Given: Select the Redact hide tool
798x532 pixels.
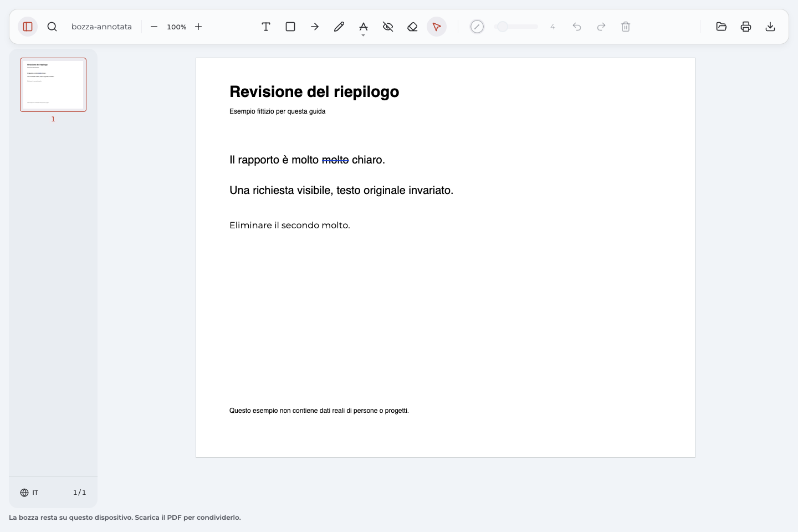Looking at the screenshot, I should (388, 27).
